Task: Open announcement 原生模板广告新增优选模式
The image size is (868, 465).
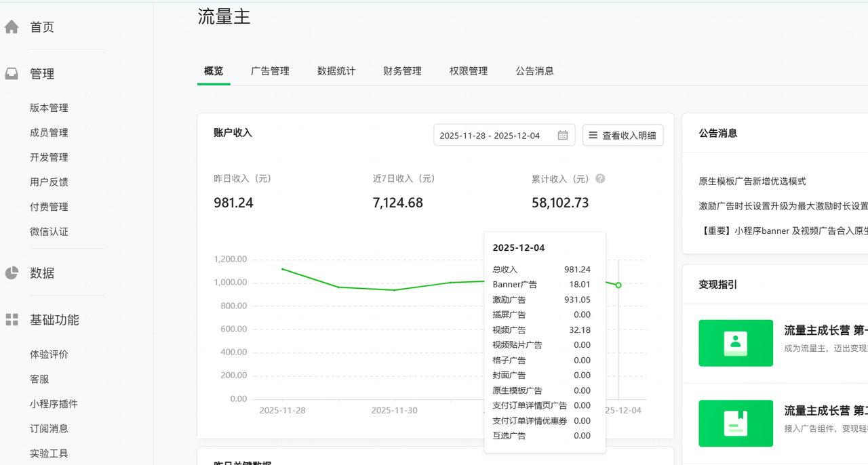Action: point(752,182)
